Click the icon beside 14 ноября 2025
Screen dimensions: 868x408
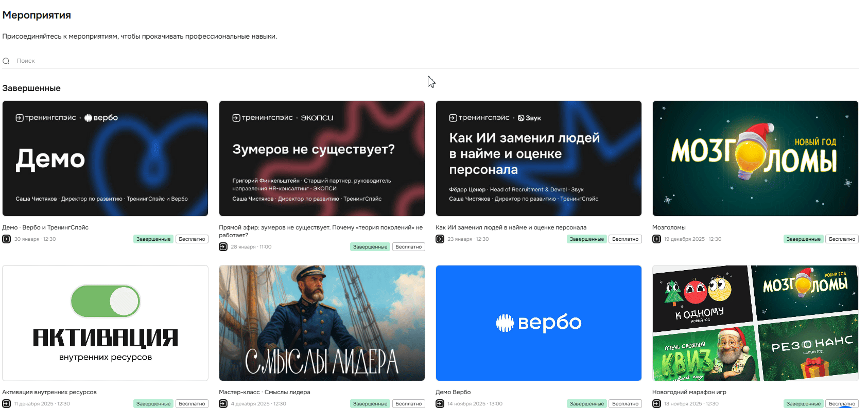pos(440,403)
